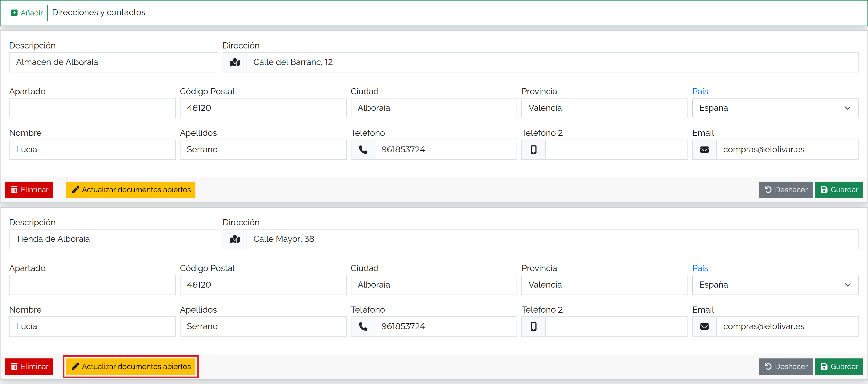Open País dropdown in Tienda de Alboraia card
868x384 pixels.
coord(775,285)
